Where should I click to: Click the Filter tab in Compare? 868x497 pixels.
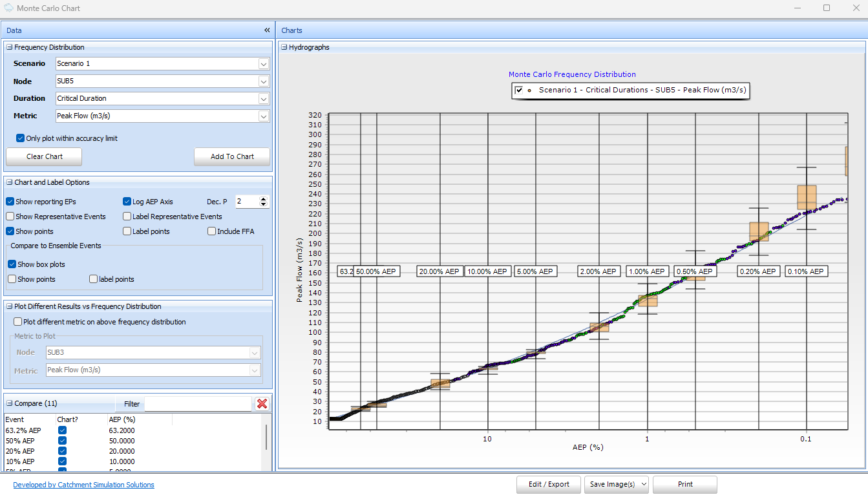[132, 404]
